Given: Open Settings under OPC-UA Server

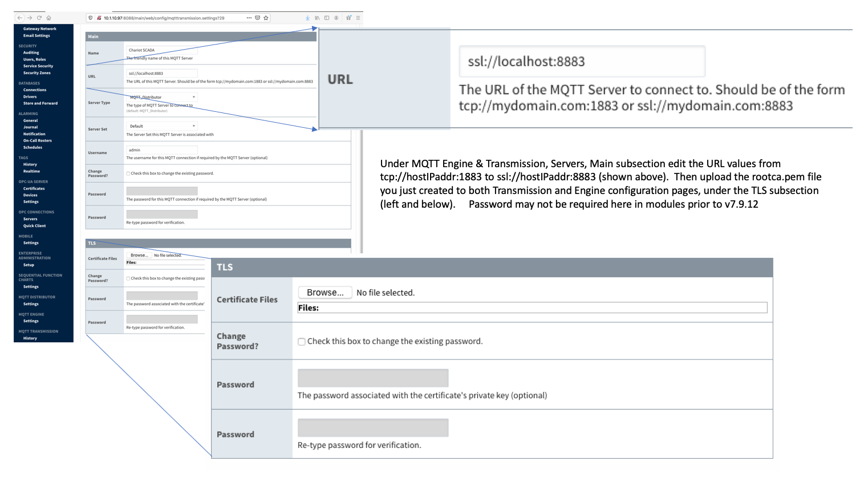Looking at the screenshot, I should click(31, 202).
